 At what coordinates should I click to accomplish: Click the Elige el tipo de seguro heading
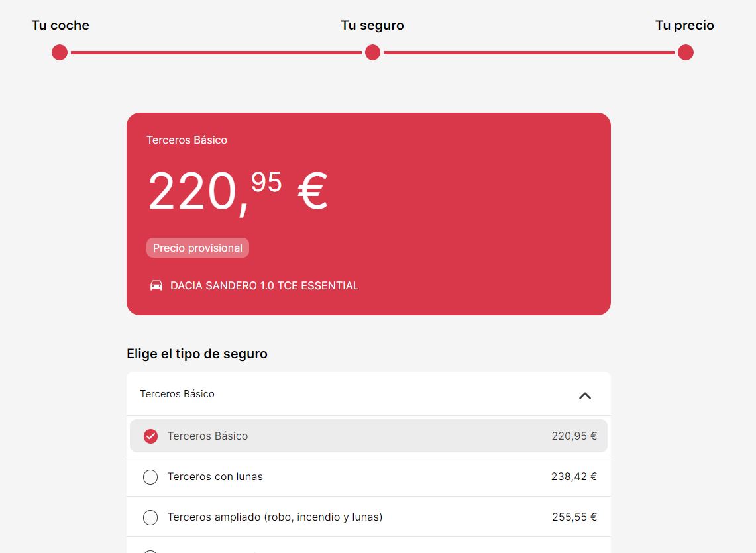(x=197, y=354)
